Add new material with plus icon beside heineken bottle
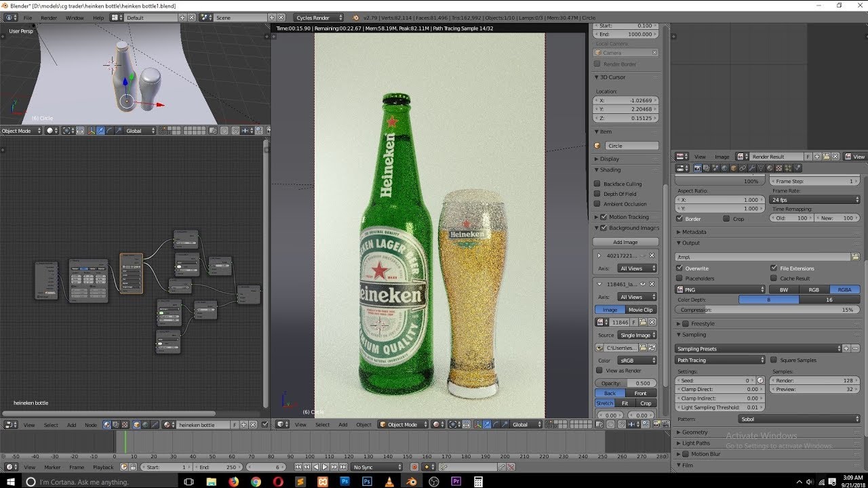868x488 pixels. [x=243, y=425]
